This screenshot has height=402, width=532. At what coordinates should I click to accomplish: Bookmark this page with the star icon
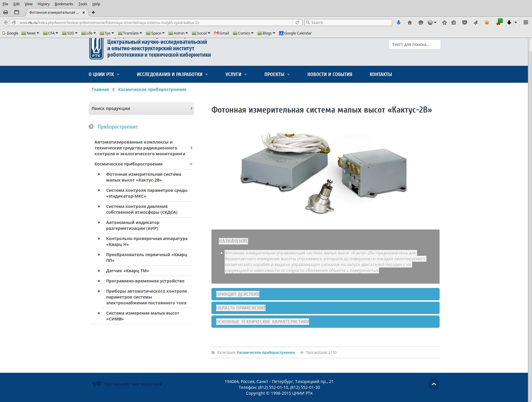tap(445, 23)
